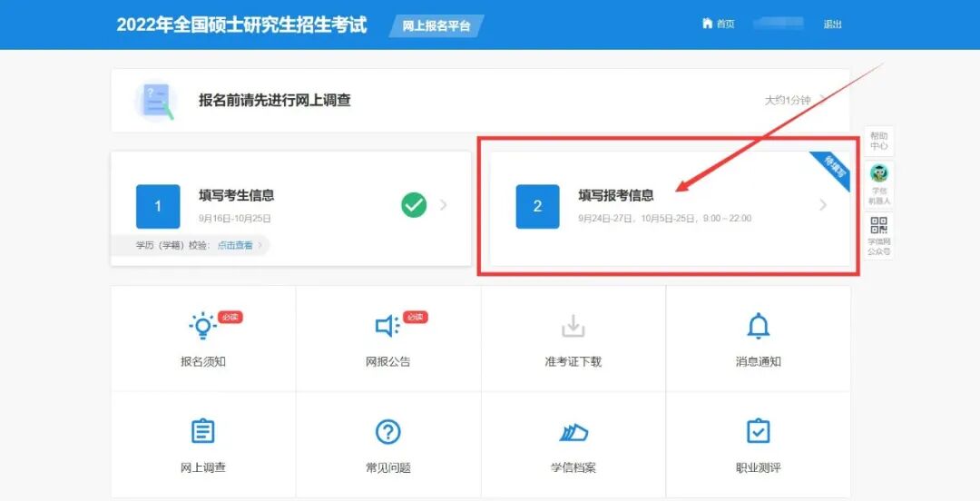The height and width of the screenshot is (501, 980).
Task: Click the 2022年全国硕士研究生招生考试 title
Action: [242, 25]
